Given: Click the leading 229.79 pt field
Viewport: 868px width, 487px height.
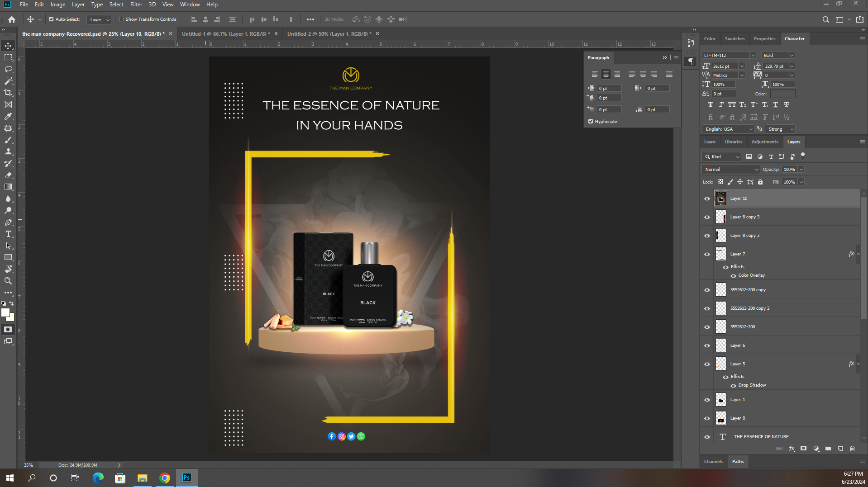Looking at the screenshot, I should click(x=775, y=66).
